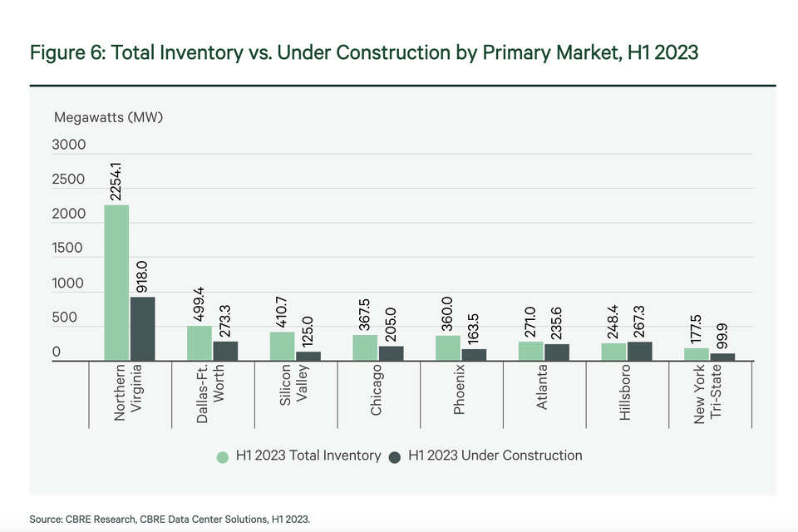The image size is (798, 532).
Task: Click the 410.7 data value label
Action: point(282,312)
